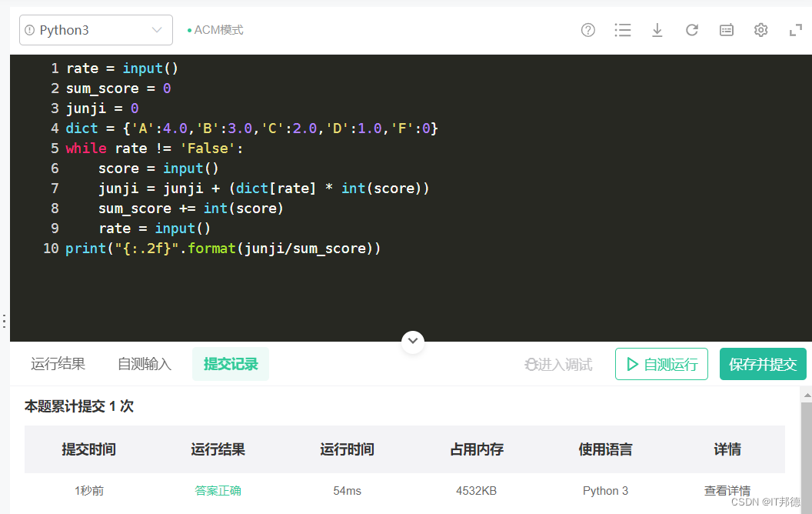Image resolution: width=812 pixels, height=514 pixels.
Task: Switch to the 自测输入 tab
Action: [x=145, y=364]
